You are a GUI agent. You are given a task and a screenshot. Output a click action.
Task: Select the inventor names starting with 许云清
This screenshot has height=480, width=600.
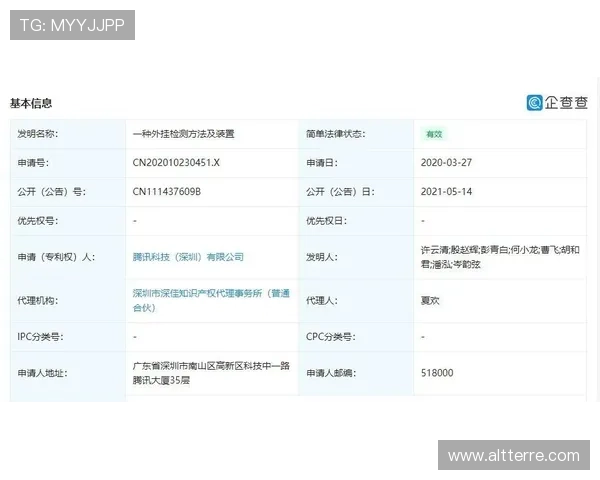tap(500, 257)
